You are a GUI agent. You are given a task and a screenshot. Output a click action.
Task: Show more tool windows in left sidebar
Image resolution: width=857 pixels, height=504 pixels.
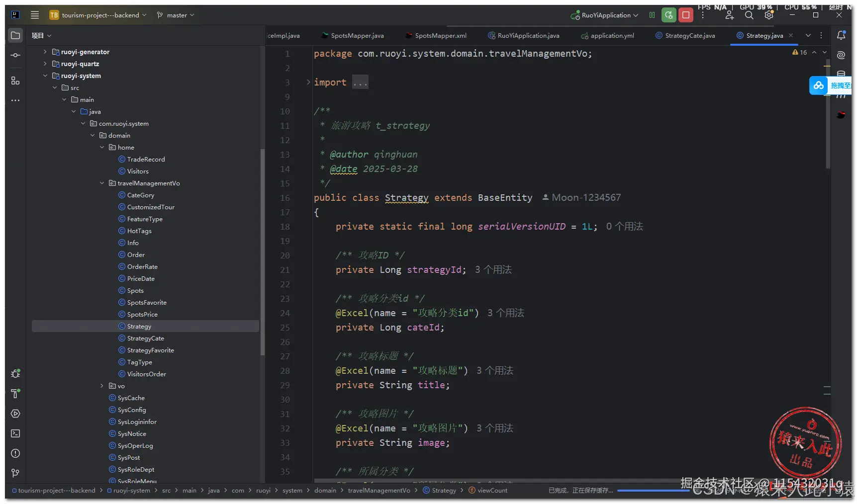point(15,100)
